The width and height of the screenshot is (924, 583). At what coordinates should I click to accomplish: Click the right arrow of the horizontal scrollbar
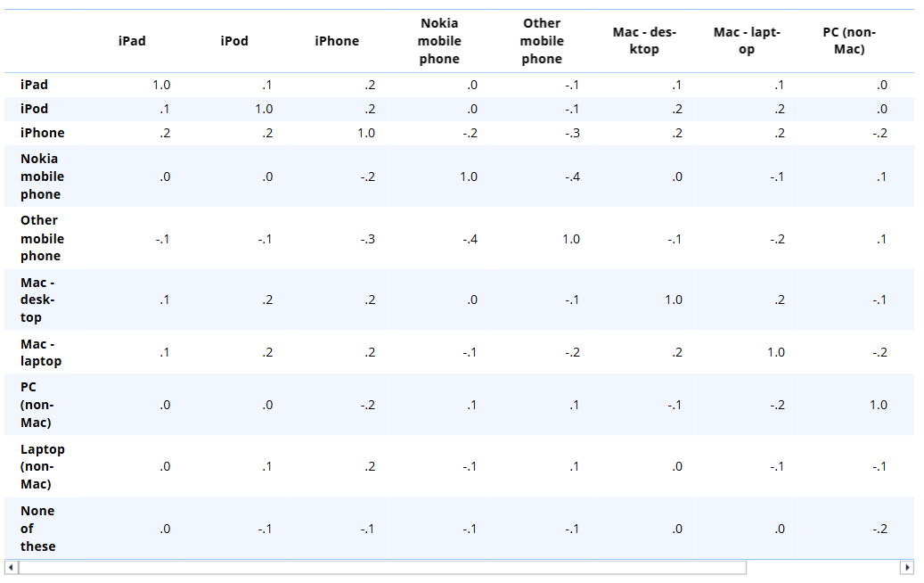click(x=907, y=566)
